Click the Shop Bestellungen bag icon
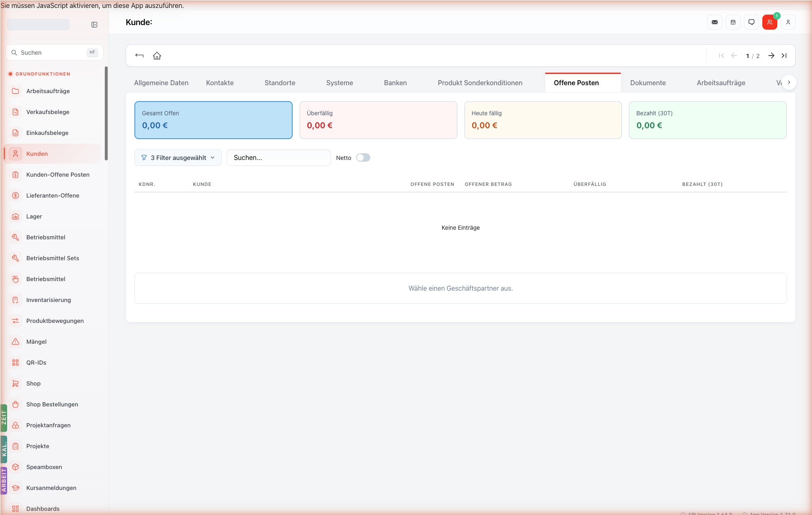 (x=15, y=404)
